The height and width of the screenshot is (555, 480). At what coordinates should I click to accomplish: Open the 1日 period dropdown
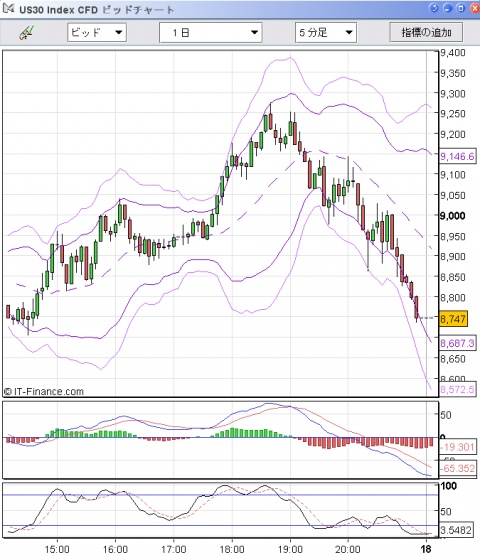click(x=211, y=33)
